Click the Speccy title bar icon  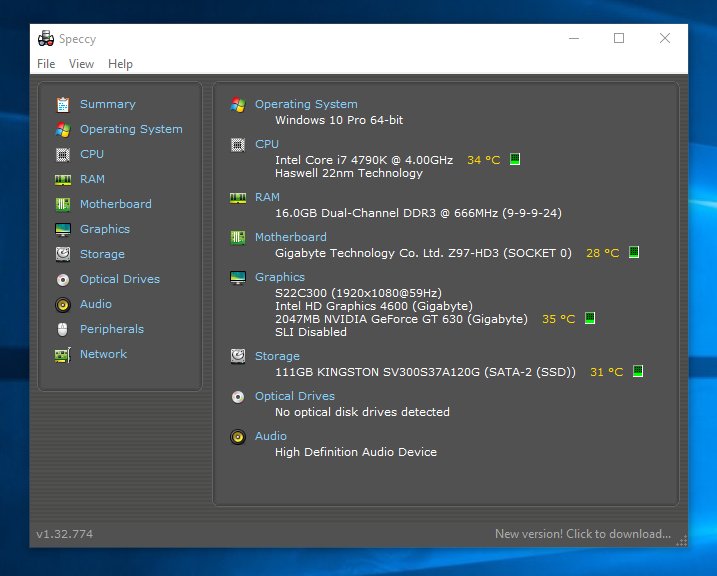pyautogui.click(x=46, y=39)
